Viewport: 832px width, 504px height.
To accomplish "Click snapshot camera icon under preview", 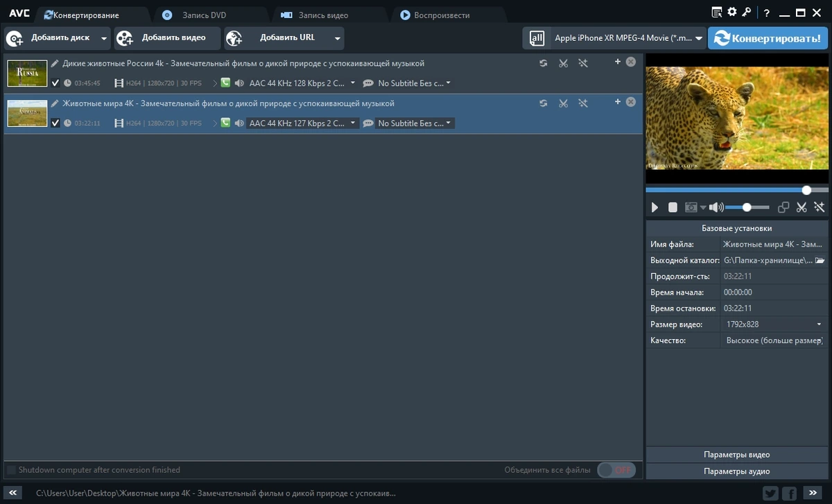I will point(691,207).
